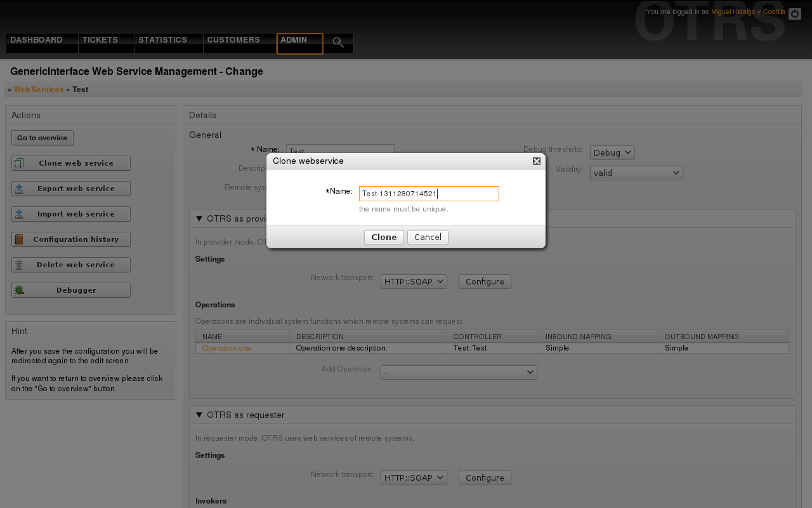Click the Clone web service icon
Viewport: 812px width, 508px height.
coord(19,163)
